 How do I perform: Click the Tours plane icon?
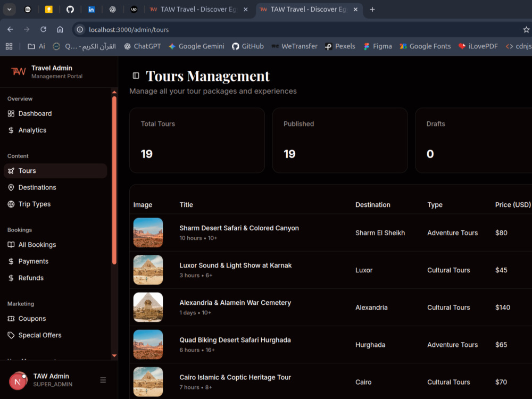click(11, 171)
